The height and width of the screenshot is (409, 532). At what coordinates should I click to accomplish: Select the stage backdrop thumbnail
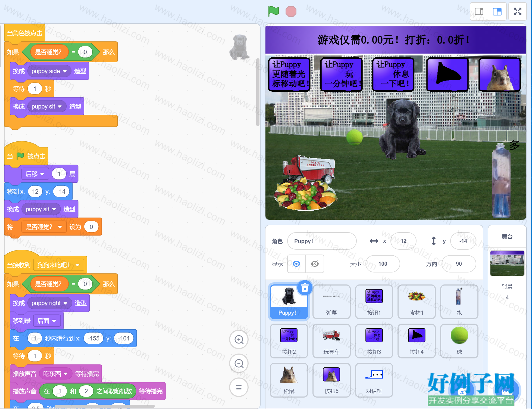(x=507, y=263)
